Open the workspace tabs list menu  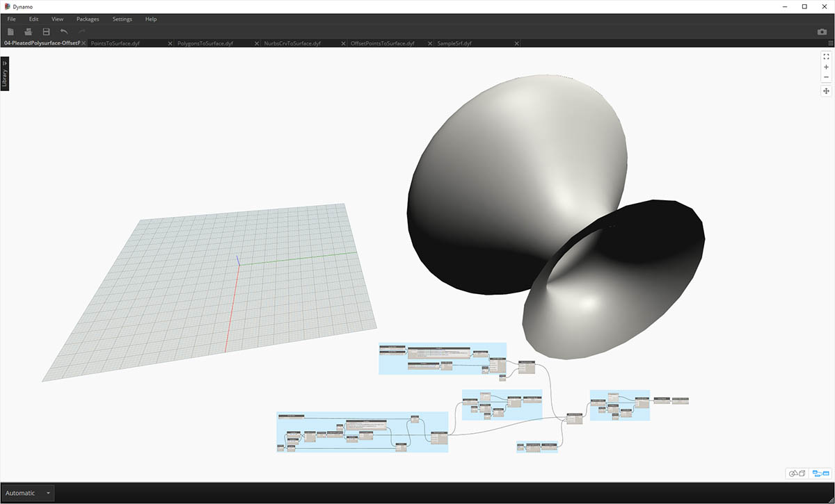pyautogui.click(x=828, y=43)
